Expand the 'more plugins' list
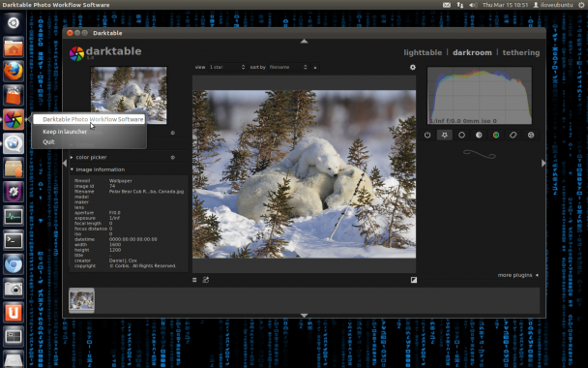This screenshot has height=368, width=588. pyautogui.click(x=517, y=275)
